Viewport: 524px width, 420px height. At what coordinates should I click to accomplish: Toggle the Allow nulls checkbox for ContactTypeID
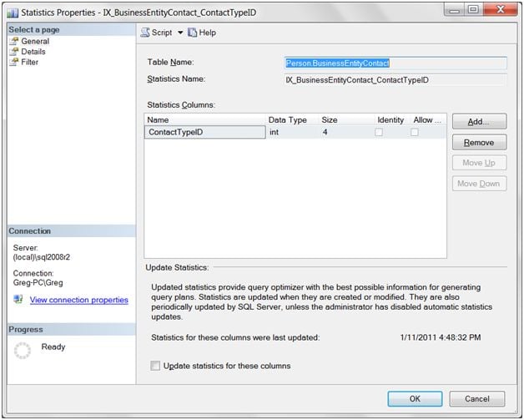[415, 132]
